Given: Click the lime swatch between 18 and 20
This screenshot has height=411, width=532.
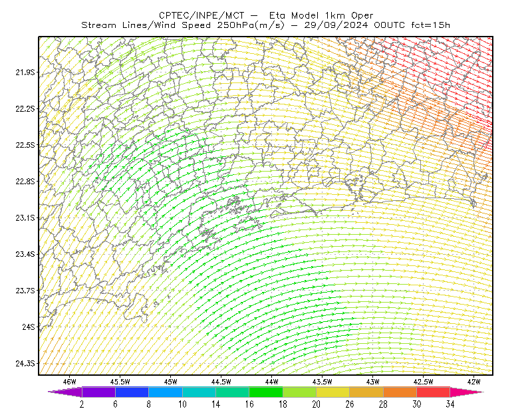Looking at the screenshot, I should click(300, 392).
